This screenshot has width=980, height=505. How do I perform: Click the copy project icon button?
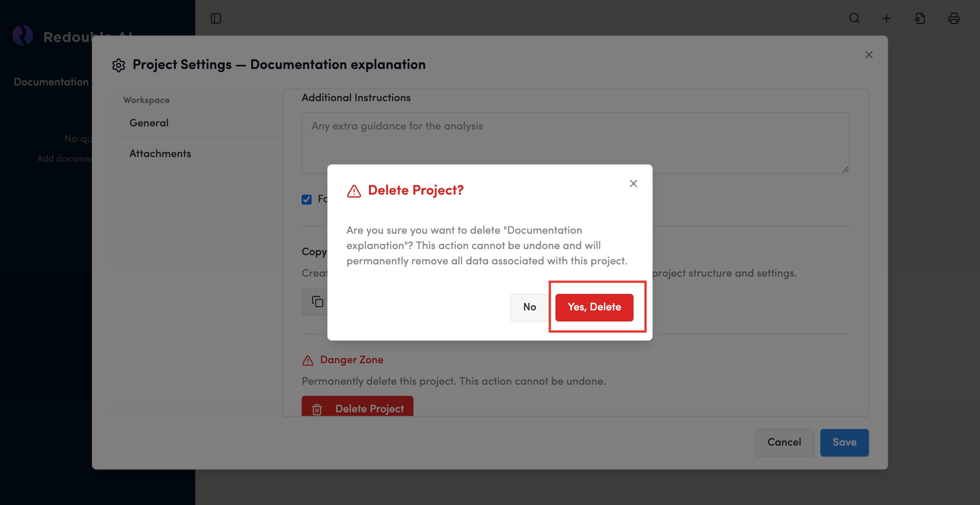pyautogui.click(x=317, y=302)
